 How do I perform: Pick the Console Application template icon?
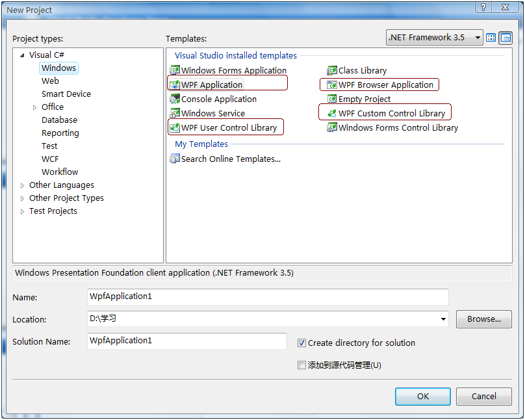click(175, 99)
